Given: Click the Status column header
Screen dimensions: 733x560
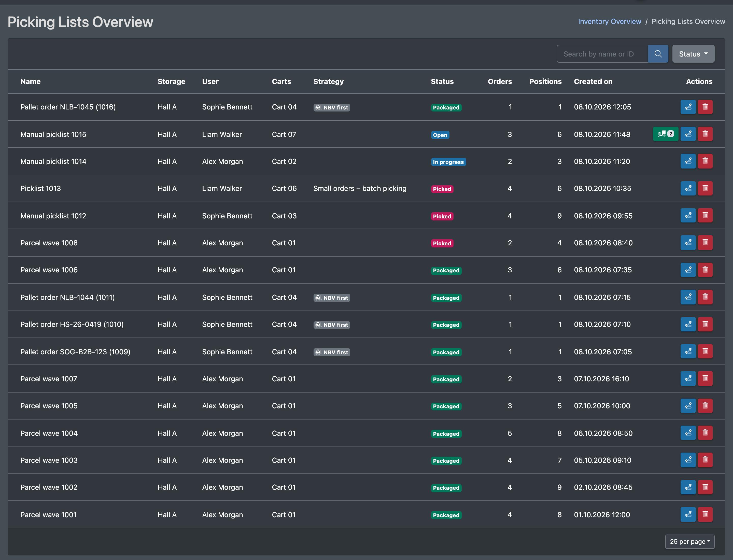Looking at the screenshot, I should (442, 81).
